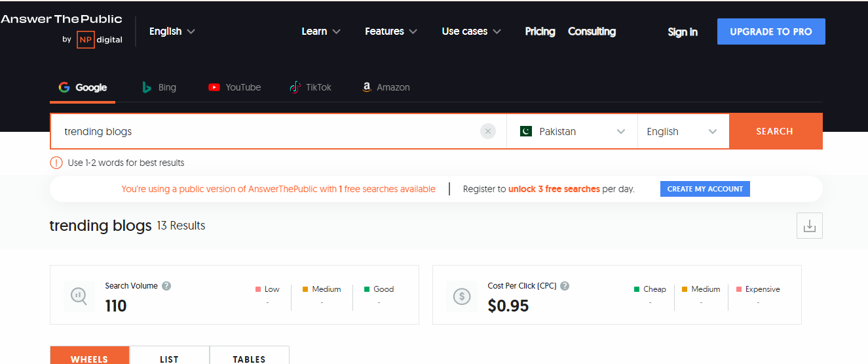Switch to the Amazon tab
Image resolution: width=868 pixels, height=364 pixels.
[x=386, y=87]
